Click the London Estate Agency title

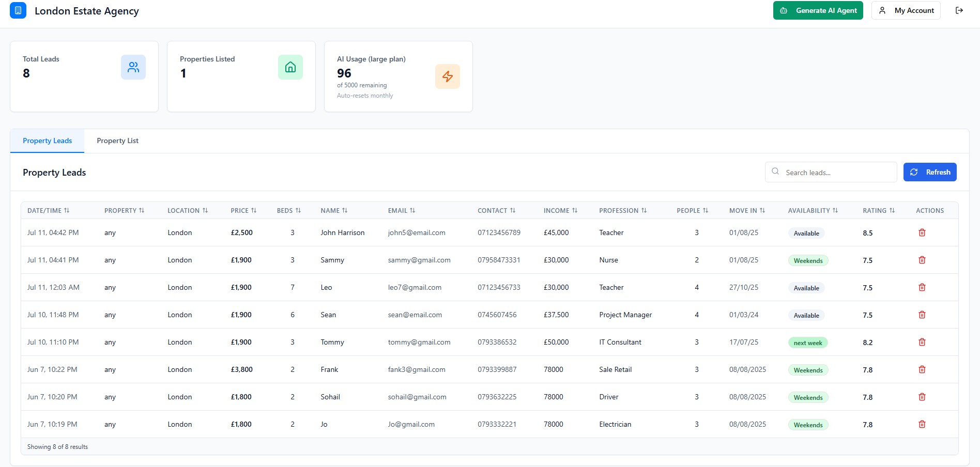87,11
